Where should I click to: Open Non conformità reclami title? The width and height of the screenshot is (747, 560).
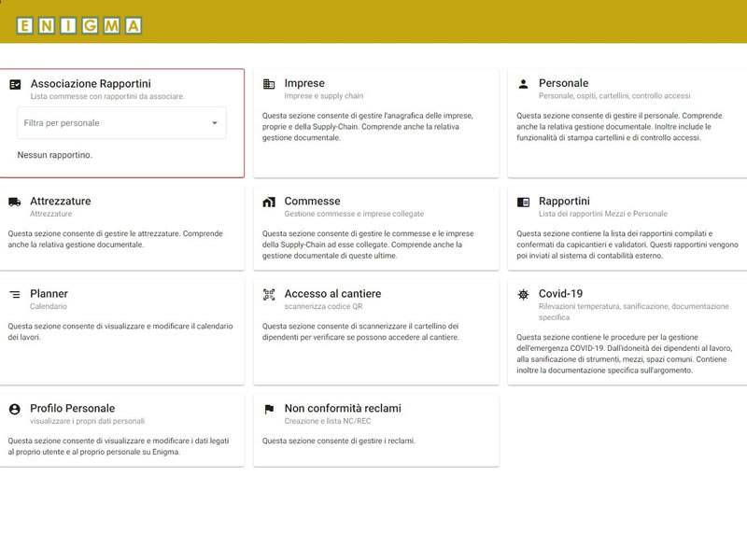[x=343, y=408]
